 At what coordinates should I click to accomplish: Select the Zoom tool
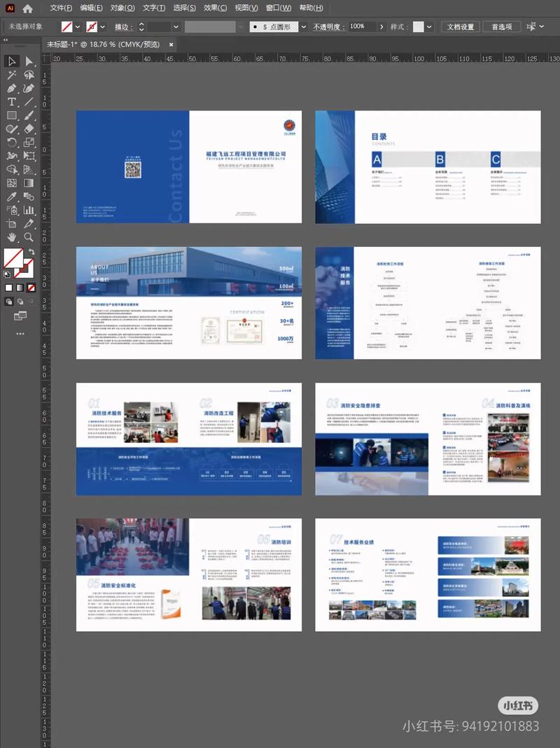point(29,237)
